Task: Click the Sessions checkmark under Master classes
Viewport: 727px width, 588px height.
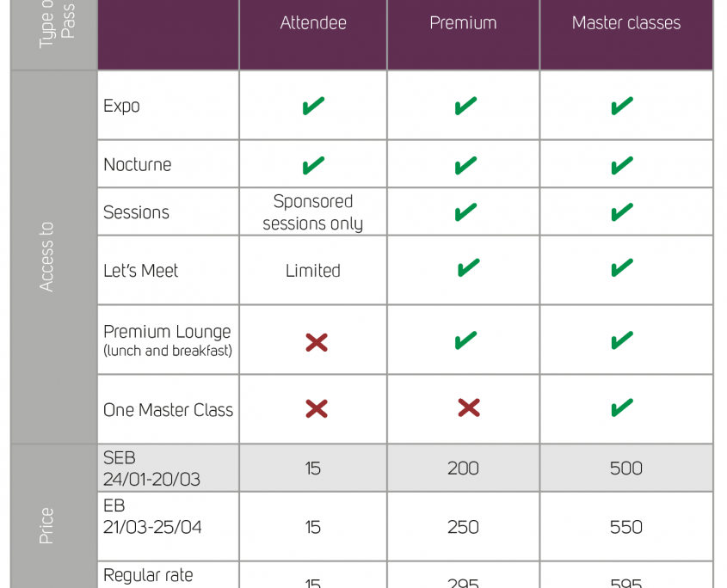Action: (x=622, y=212)
